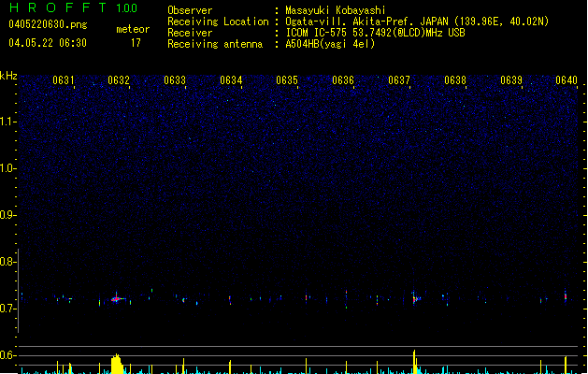Click the 0.8 kHz frequency axis label
588x374 pixels.
click(x=8, y=262)
